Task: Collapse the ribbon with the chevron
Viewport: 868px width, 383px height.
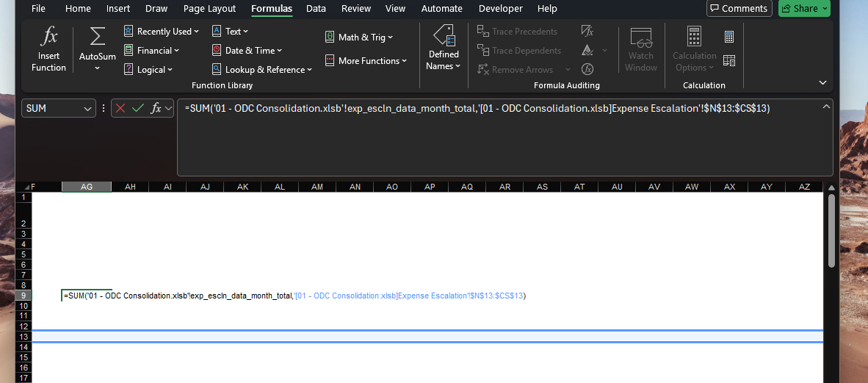Action: point(822,82)
